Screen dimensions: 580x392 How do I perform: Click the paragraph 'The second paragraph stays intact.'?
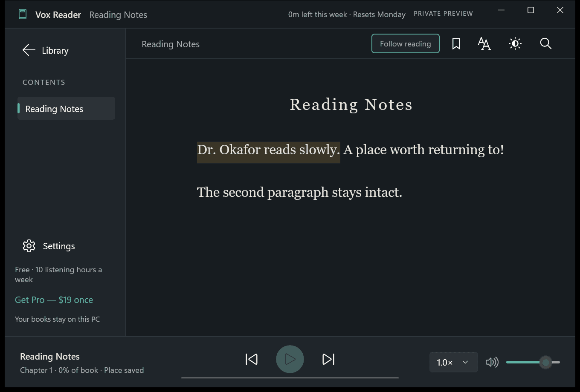[x=299, y=193]
